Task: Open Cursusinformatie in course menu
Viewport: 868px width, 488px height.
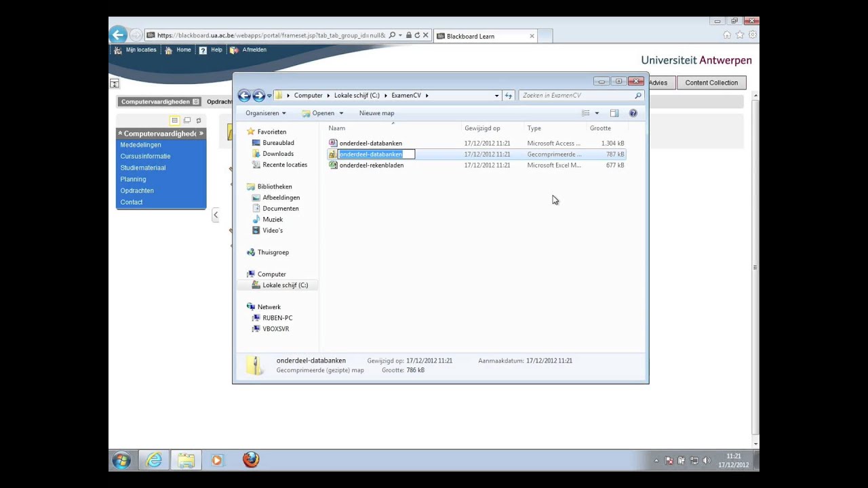Action: coord(145,156)
